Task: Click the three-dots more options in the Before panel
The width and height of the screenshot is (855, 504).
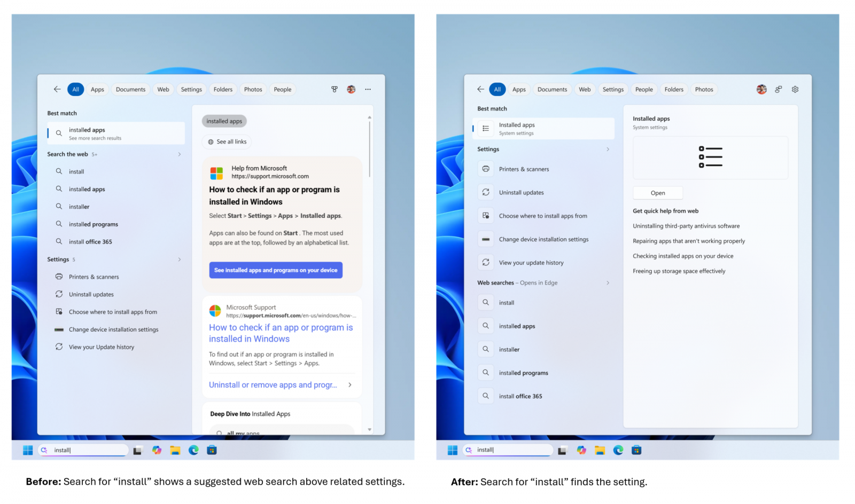Action: (x=368, y=89)
